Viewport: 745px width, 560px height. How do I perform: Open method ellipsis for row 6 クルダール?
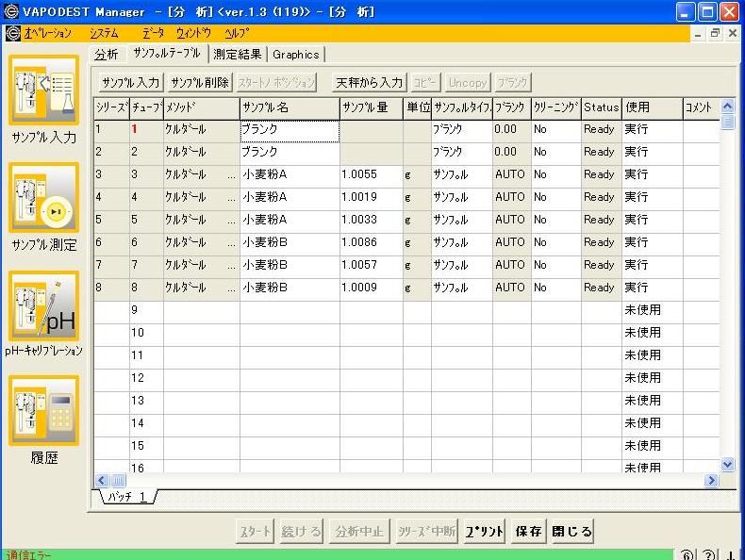tap(231, 243)
